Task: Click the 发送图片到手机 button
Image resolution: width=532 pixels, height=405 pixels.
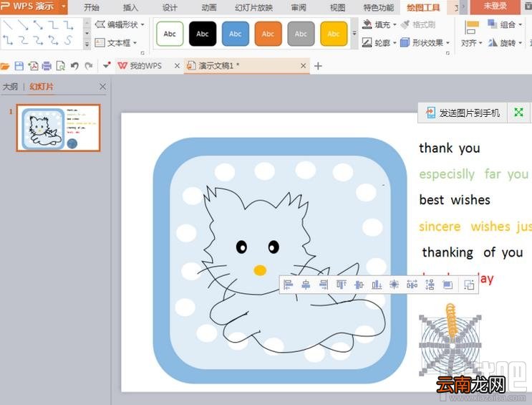Action: click(463, 113)
